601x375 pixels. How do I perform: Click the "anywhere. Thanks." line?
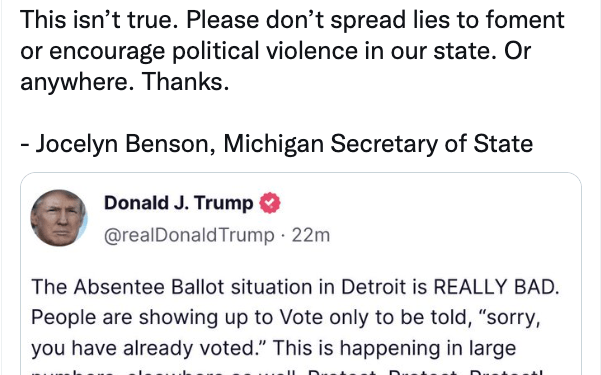tap(125, 82)
